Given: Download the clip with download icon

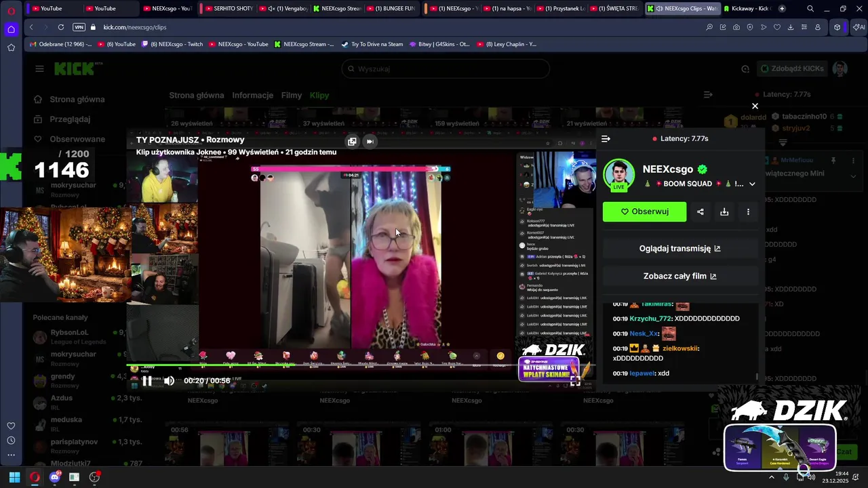Looking at the screenshot, I should tap(724, 211).
